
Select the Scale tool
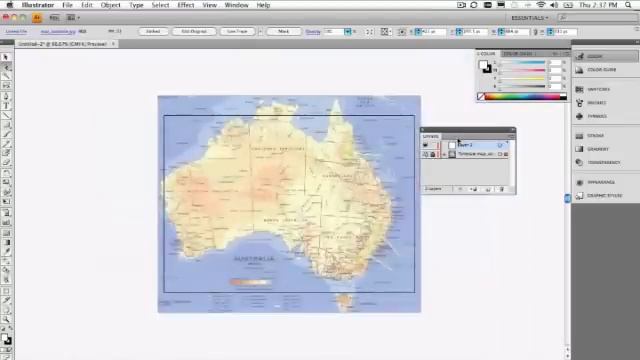[x=7, y=183]
